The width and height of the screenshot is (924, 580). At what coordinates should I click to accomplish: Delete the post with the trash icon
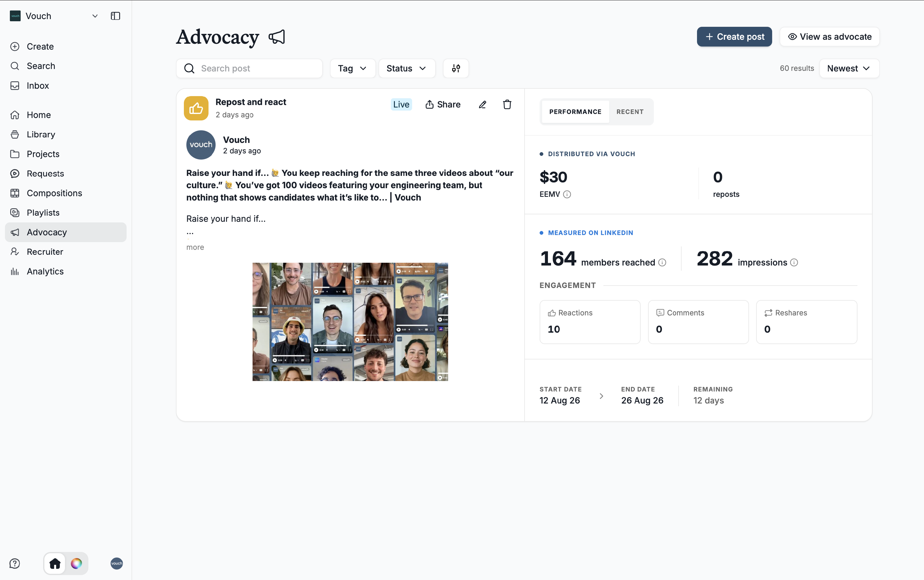(x=507, y=104)
